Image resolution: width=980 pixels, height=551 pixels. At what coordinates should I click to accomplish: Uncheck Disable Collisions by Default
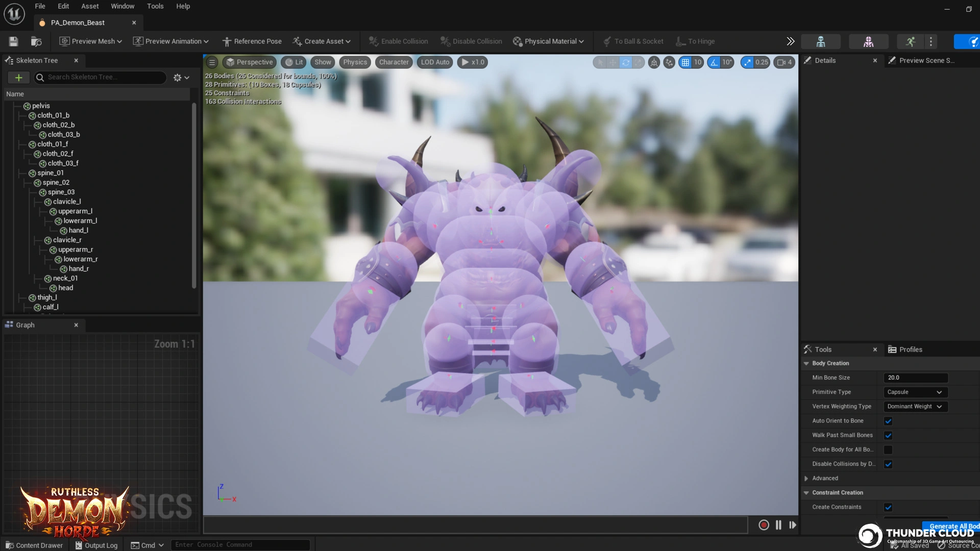click(x=888, y=464)
